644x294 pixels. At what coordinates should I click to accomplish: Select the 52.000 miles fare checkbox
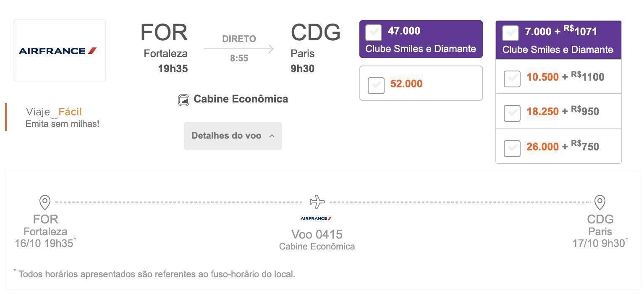(x=376, y=85)
